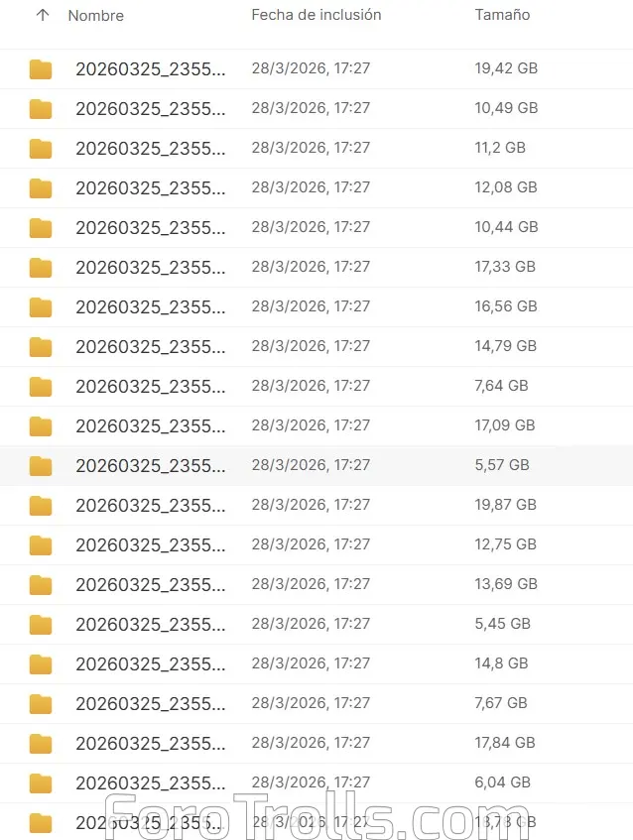Open folder icon of 10,44 GB row
The image size is (633, 840).
[x=41, y=228]
